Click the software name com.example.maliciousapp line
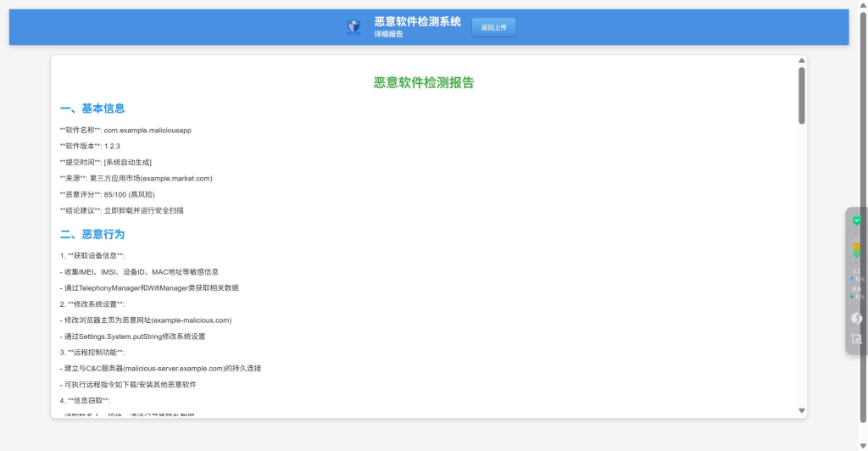Image resolution: width=868 pixels, height=451 pixels. (125, 130)
